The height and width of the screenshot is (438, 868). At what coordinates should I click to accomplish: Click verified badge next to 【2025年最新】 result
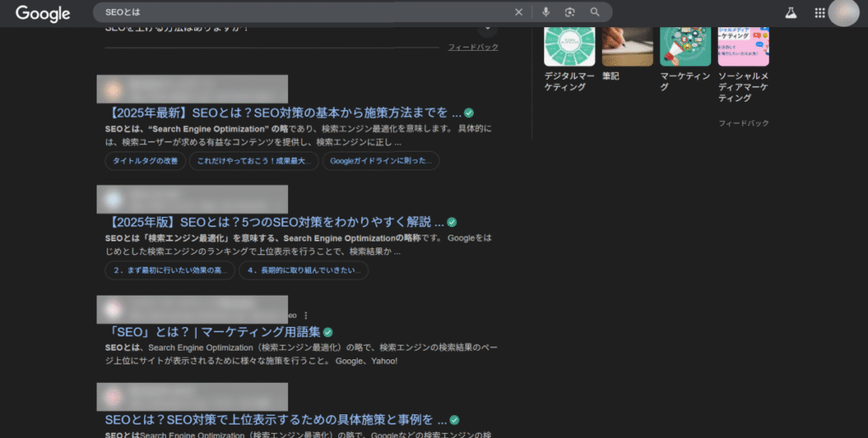click(469, 113)
